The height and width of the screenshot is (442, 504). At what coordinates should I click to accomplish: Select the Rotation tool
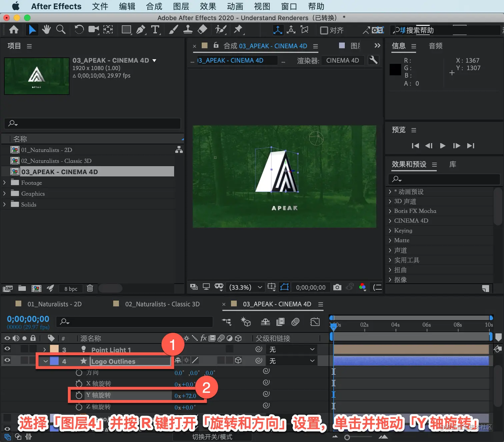pyautogui.click(x=79, y=30)
